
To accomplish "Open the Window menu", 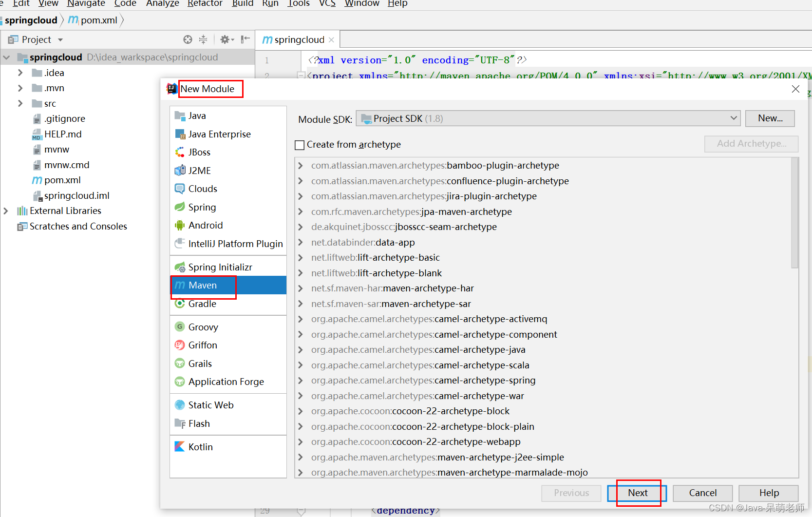I will point(362,3).
